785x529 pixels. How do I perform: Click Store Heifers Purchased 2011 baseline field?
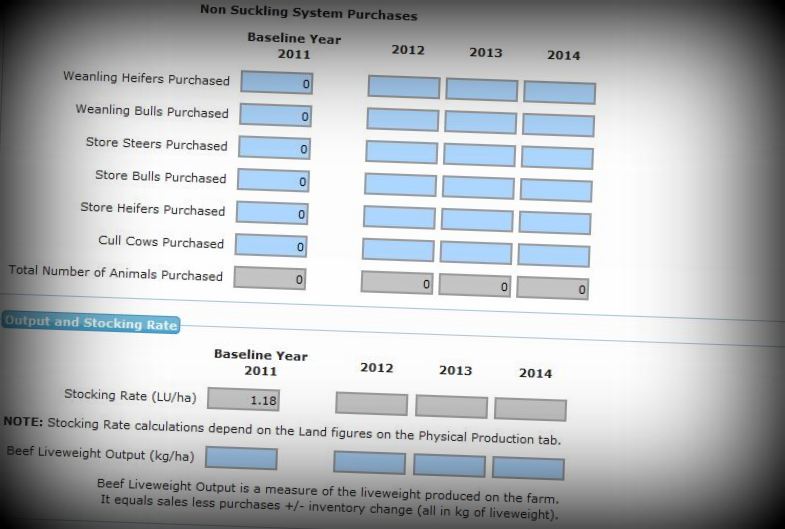(272, 213)
